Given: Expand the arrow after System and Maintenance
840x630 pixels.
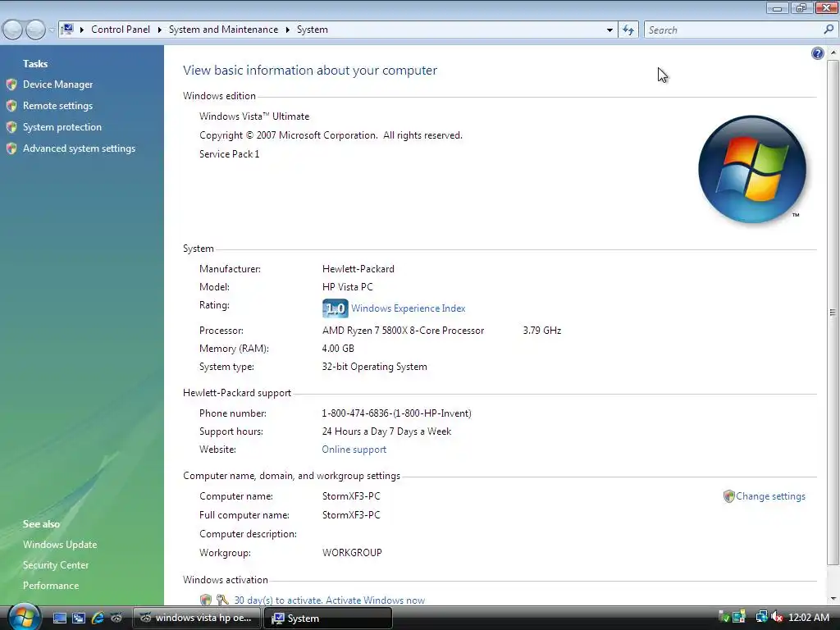Looking at the screenshot, I should pos(288,30).
